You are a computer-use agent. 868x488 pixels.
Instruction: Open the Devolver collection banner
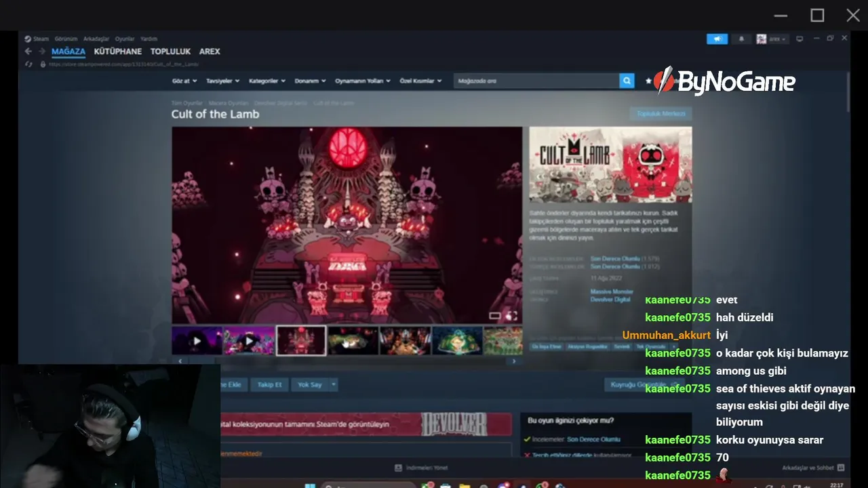coord(366,424)
